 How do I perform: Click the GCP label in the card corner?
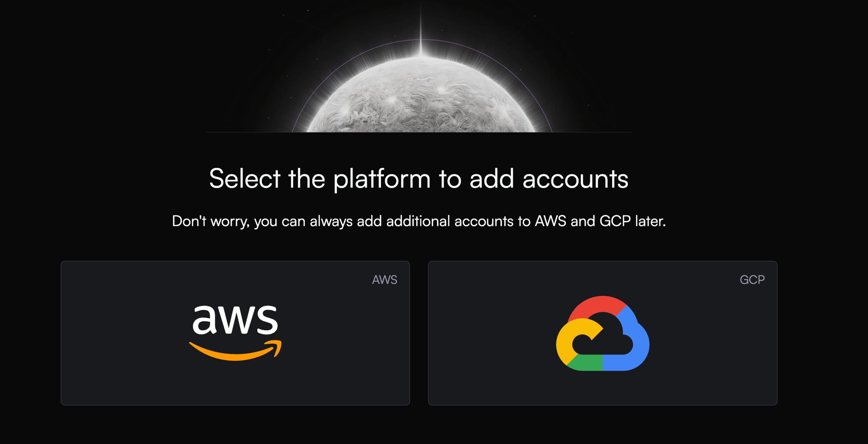[752, 280]
